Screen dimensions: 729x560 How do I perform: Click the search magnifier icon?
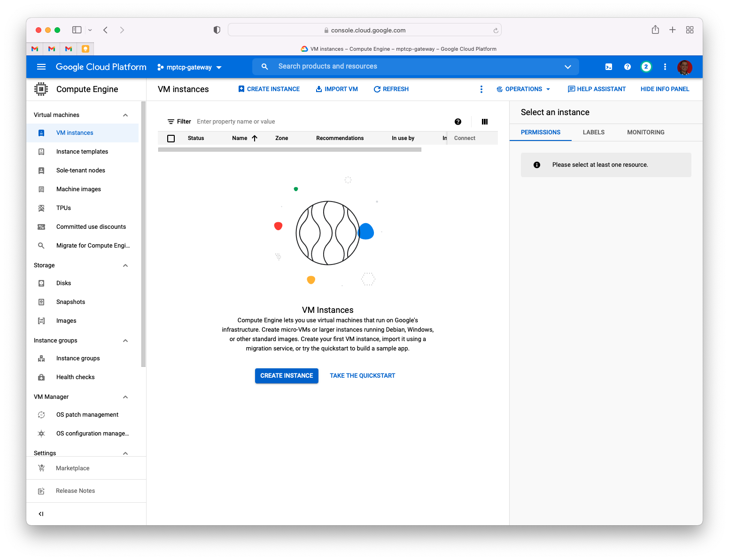pos(265,67)
